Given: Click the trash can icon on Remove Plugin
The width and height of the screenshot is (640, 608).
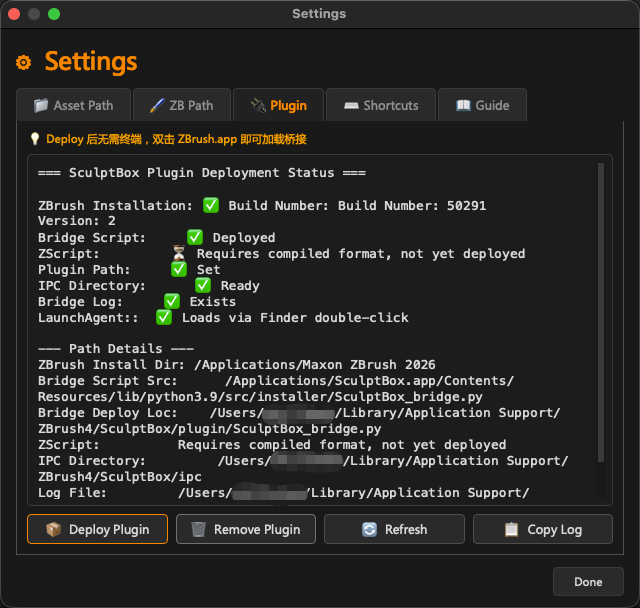Looking at the screenshot, I should pyautogui.click(x=198, y=529).
